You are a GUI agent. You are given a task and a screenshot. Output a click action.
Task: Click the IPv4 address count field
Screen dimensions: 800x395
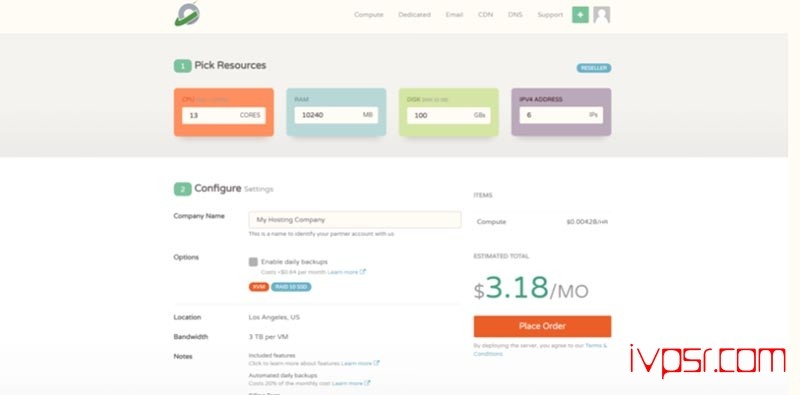click(x=561, y=115)
